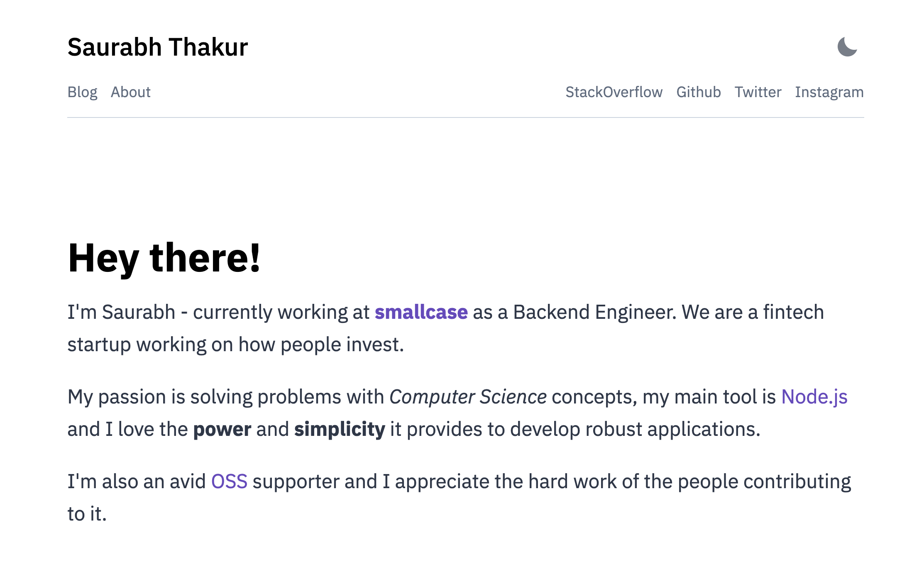Click the rightmost social link Instagram
Image resolution: width=924 pixels, height=582 pixels.
coord(829,92)
